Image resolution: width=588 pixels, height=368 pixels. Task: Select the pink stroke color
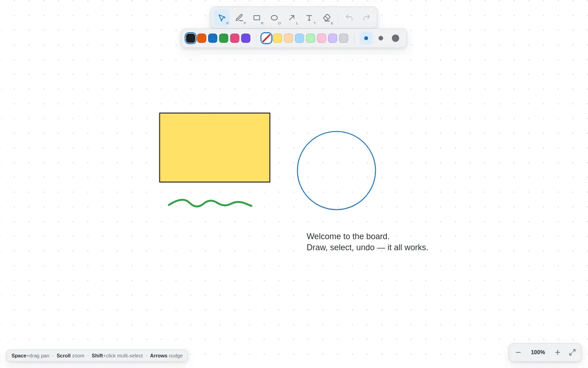235,38
